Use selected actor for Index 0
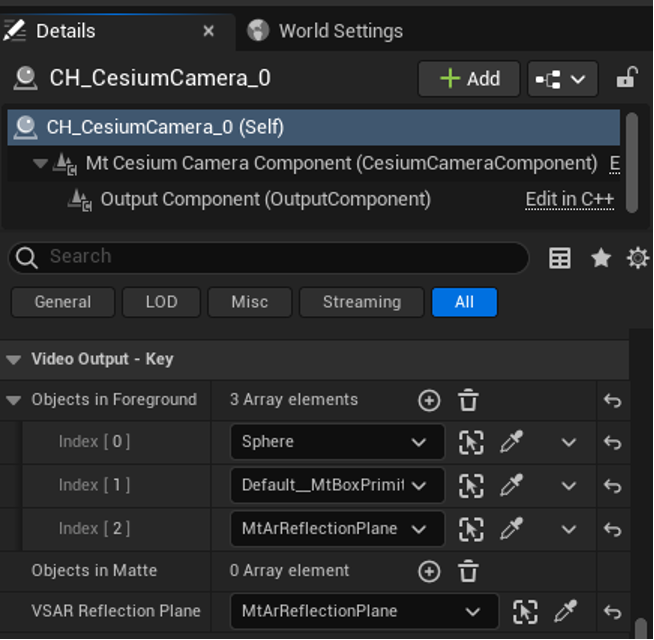 [x=471, y=442]
